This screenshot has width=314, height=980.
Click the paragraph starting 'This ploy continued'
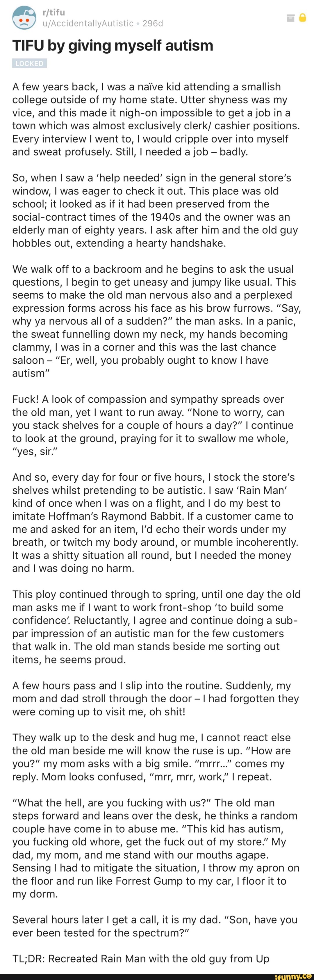156,626
